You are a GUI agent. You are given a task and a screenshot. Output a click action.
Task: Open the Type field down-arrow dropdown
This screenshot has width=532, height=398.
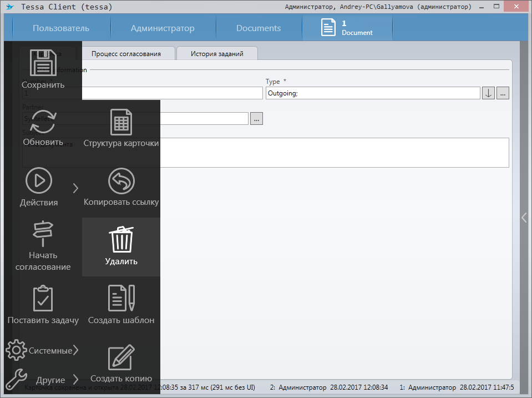tap(488, 93)
